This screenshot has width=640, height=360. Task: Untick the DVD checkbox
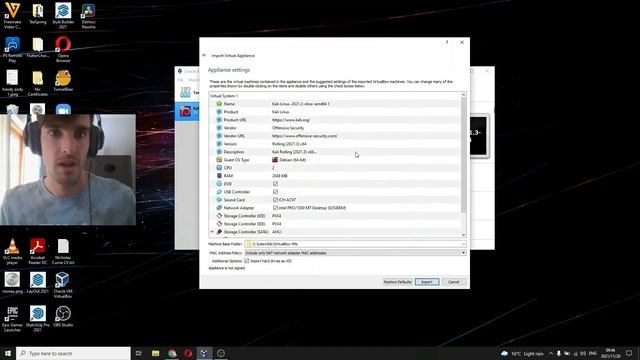[275, 184]
